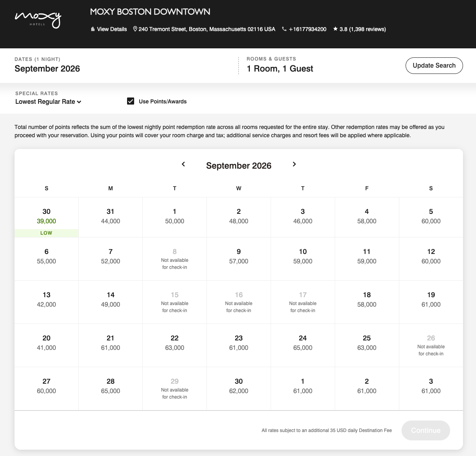The height and width of the screenshot is (456, 476).
Task: Open View Details link
Action: (x=109, y=29)
